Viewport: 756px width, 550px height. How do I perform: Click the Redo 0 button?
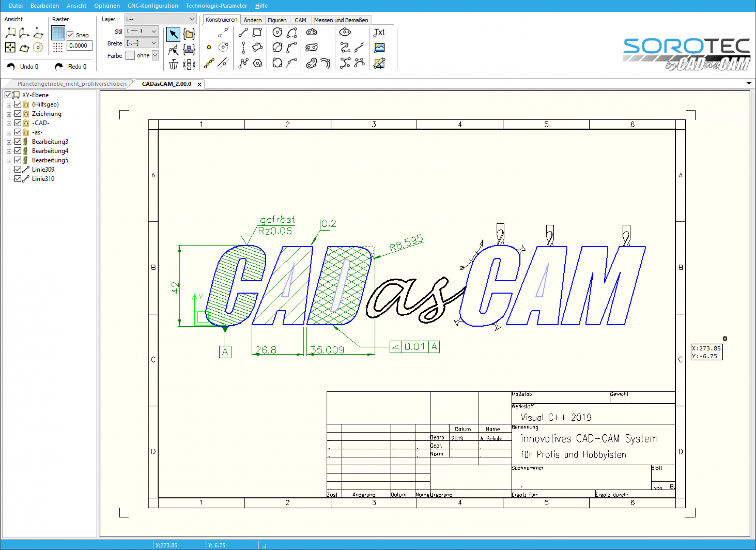tap(71, 67)
